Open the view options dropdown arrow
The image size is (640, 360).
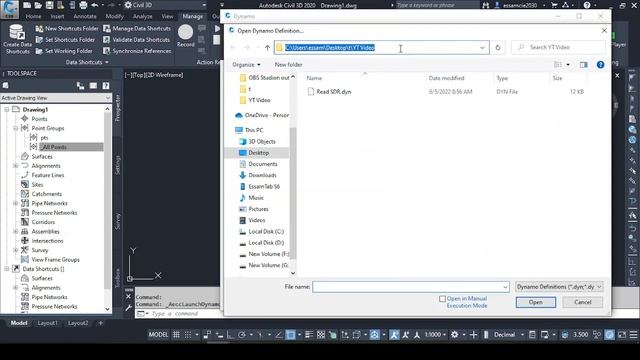[568, 64]
